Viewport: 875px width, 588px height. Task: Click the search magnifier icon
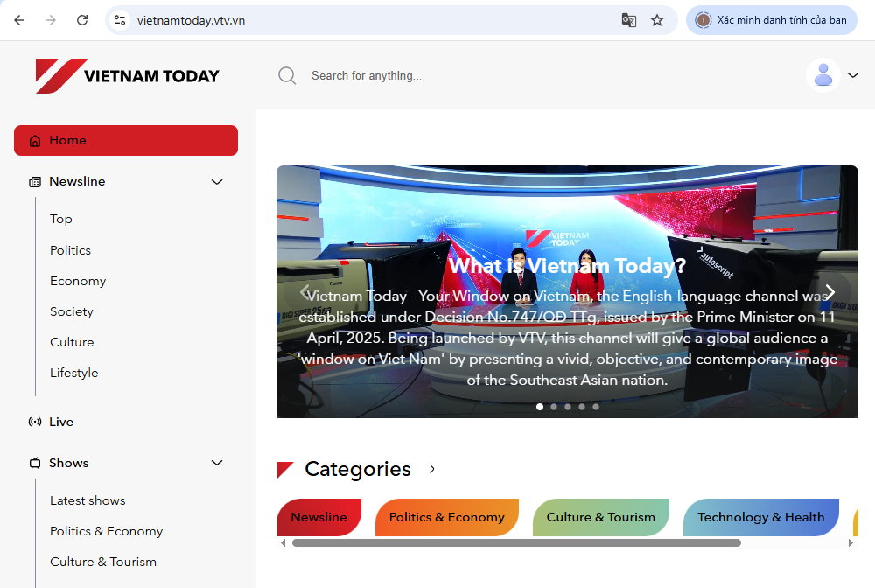[287, 75]
